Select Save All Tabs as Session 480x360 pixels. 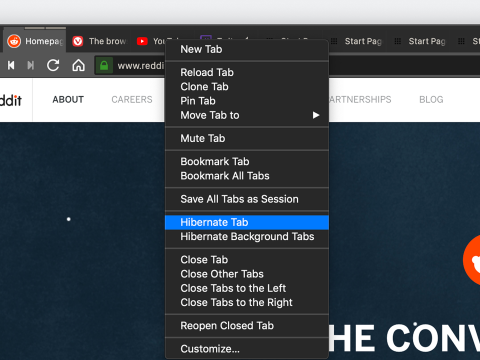coord(247,199)
